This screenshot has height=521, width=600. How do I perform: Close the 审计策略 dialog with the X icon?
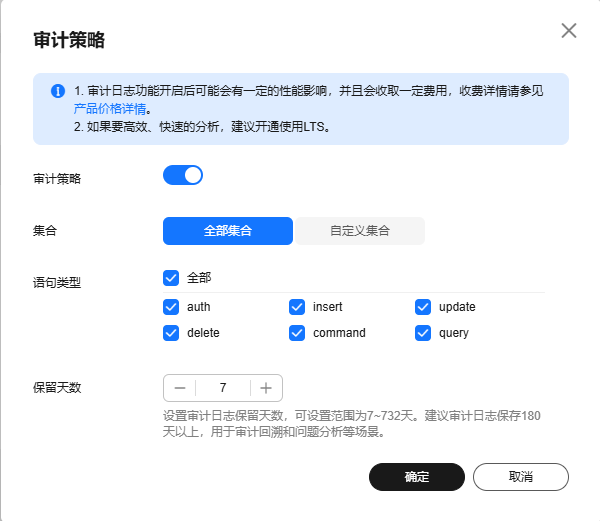pyautogui.click(x=569, y=31)
